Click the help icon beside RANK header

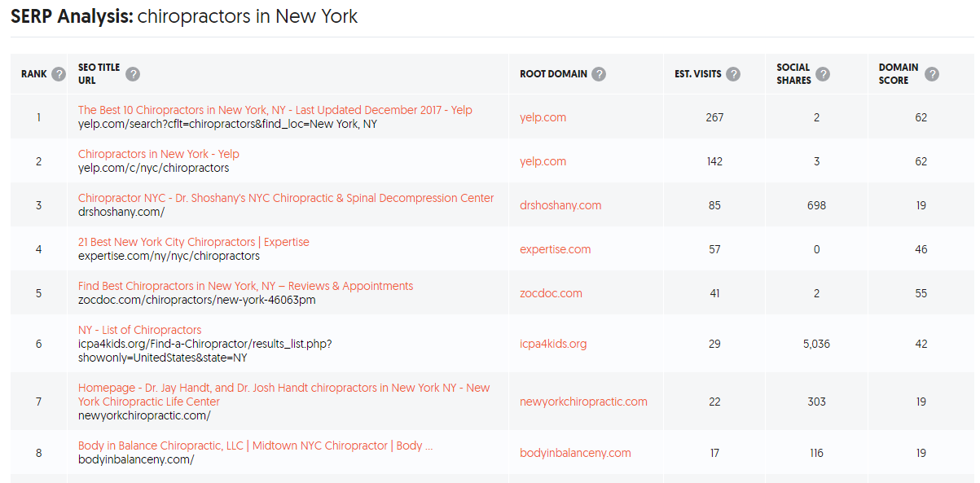59,74
